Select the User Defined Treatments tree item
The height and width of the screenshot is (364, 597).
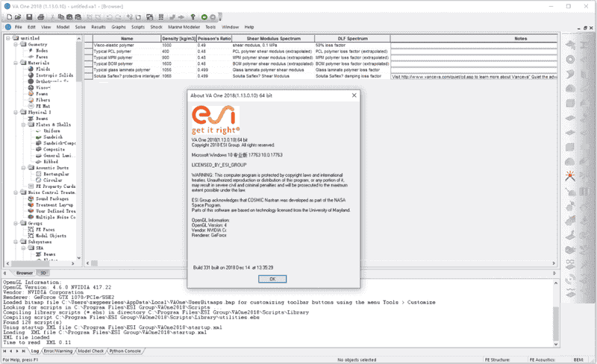55,211
